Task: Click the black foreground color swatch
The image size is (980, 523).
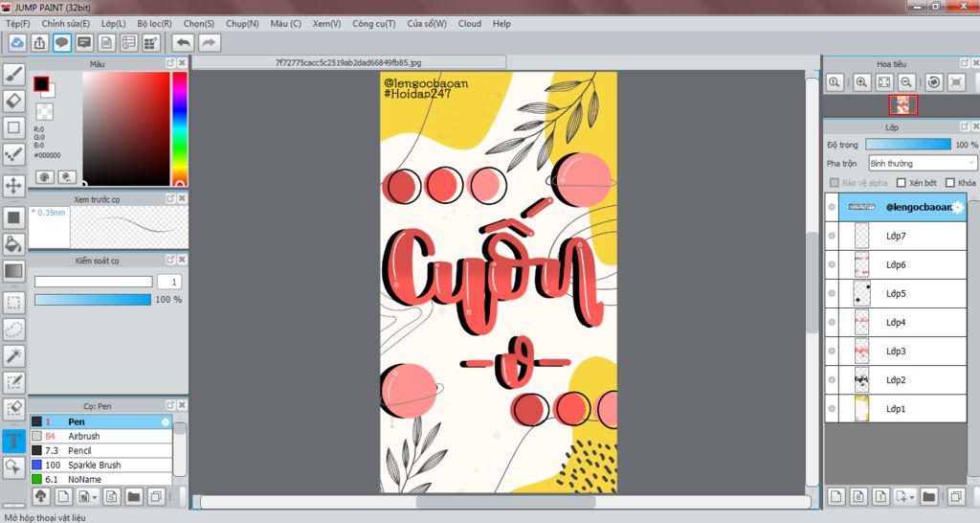Action: pos(41,84)
